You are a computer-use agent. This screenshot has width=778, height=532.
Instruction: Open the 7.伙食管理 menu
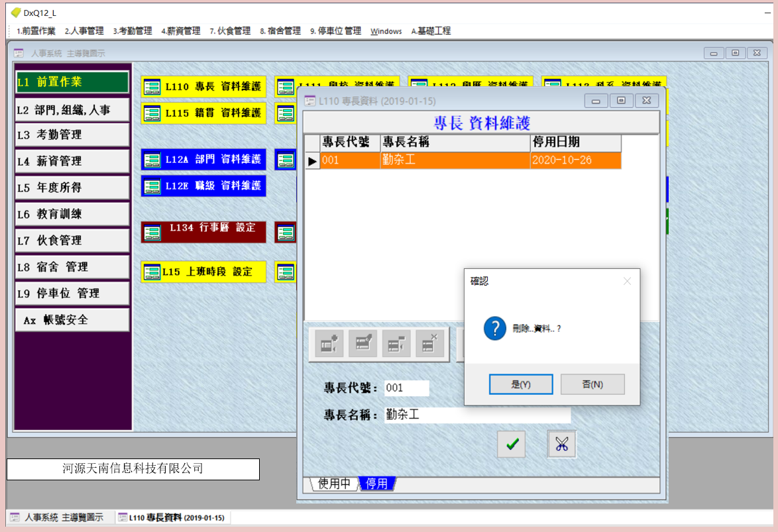(230, 30)
